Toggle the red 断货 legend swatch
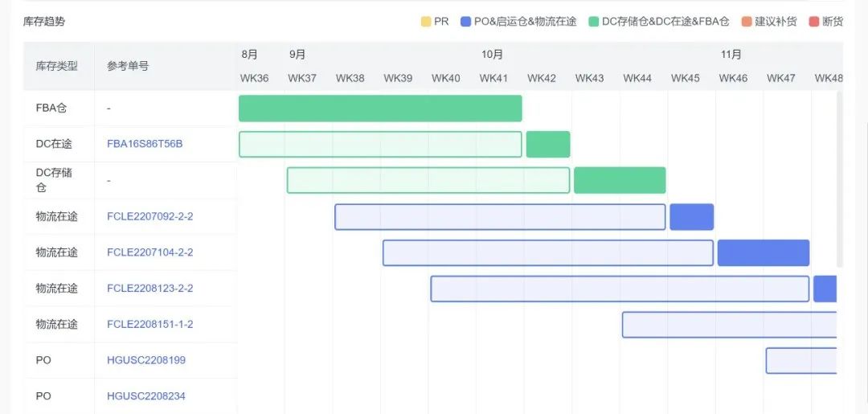Image resolution: width=868 pixels, height=414 pixels. tap(813, 23)
